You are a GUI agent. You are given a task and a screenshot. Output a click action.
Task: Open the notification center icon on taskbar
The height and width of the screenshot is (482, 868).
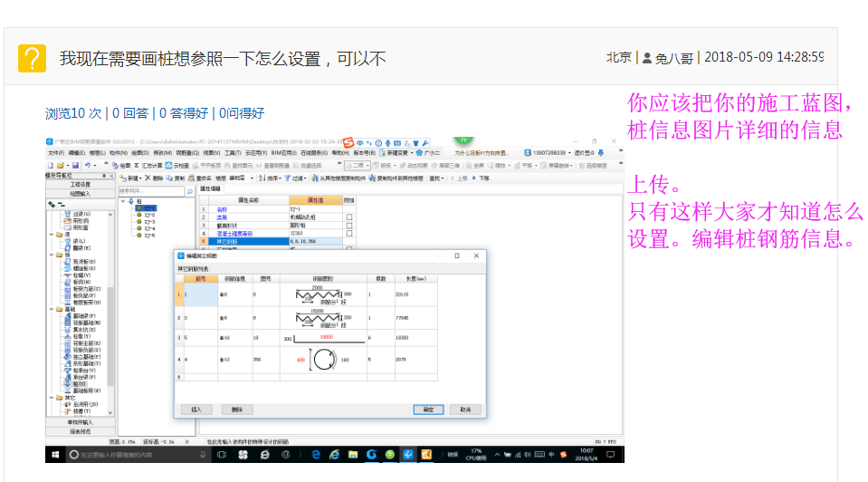tap(611, 455)
